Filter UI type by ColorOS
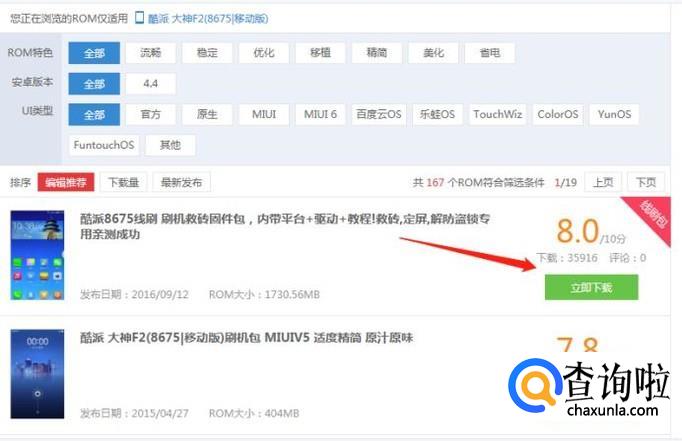Image resolution: width=682 pixels, height=441 pixels. pyautogui.click(x=558, y=115)
